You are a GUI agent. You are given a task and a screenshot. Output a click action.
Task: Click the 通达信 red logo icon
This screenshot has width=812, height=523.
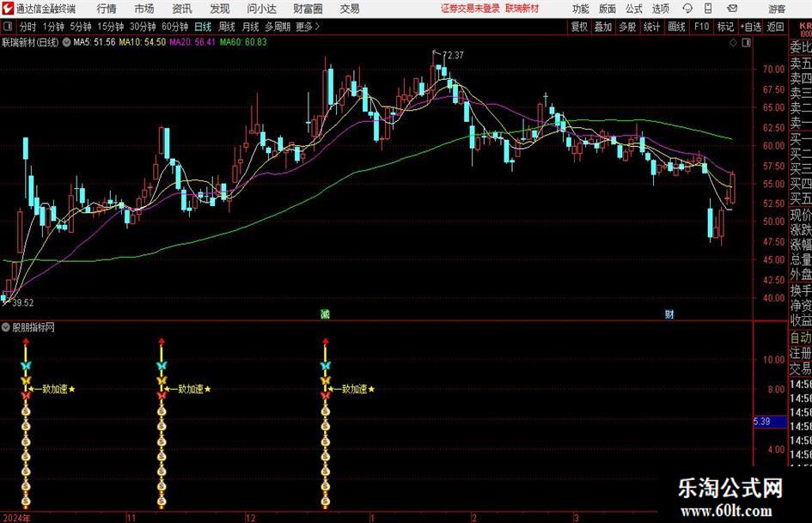click(x=8, y=9)
